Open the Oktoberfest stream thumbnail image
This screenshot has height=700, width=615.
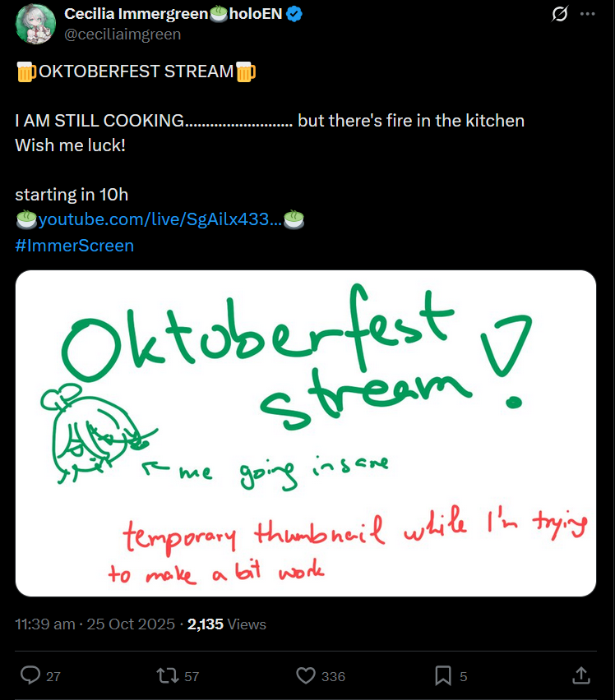[306, 433]
